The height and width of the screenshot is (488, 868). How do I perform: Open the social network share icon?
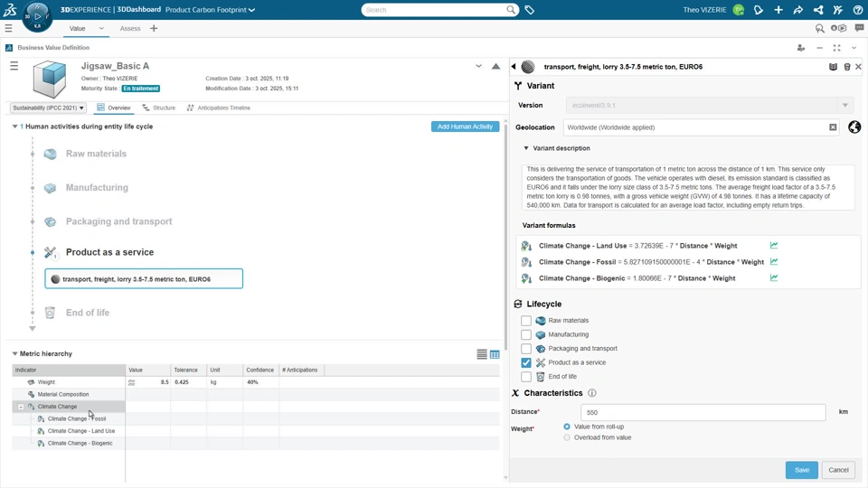click(818, 10)
